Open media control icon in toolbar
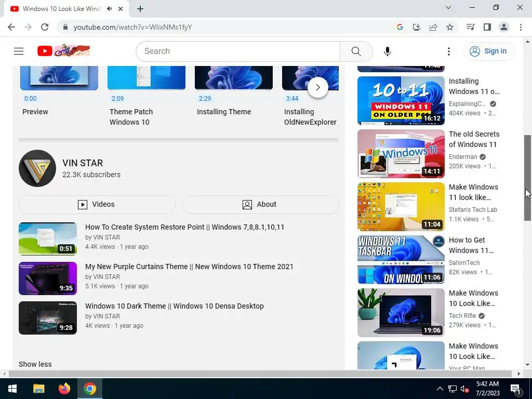Image resolution: width=532 pixels, height=399 pixels. click(x=470, y=27)
